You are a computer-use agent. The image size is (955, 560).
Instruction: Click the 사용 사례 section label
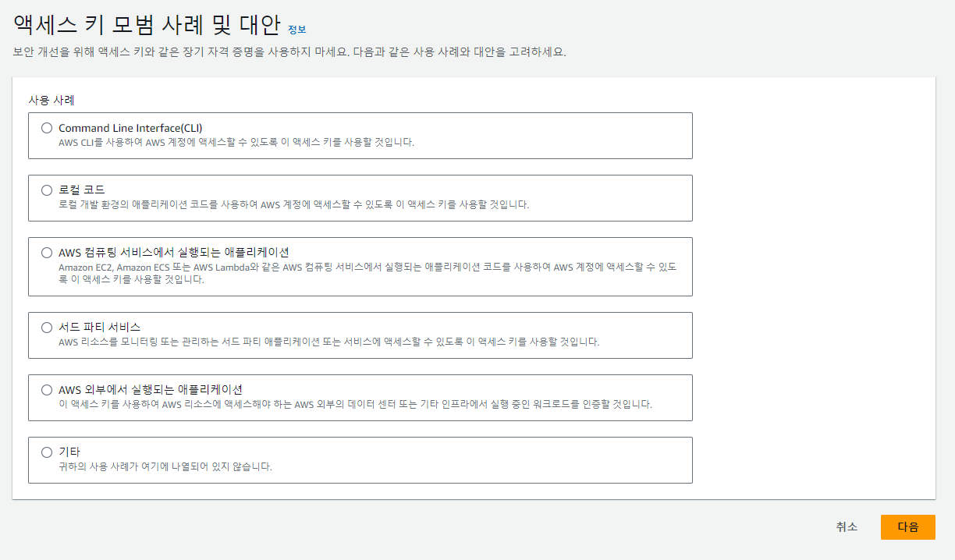pos(51,100)
